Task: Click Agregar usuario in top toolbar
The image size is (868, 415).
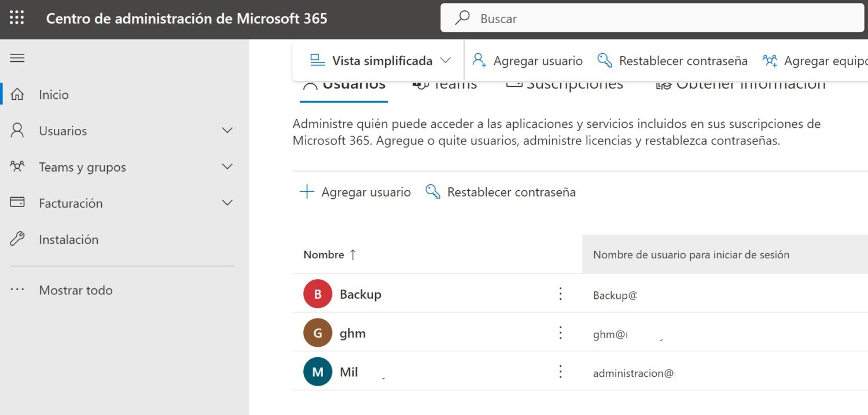Action: tap(527, 61)
